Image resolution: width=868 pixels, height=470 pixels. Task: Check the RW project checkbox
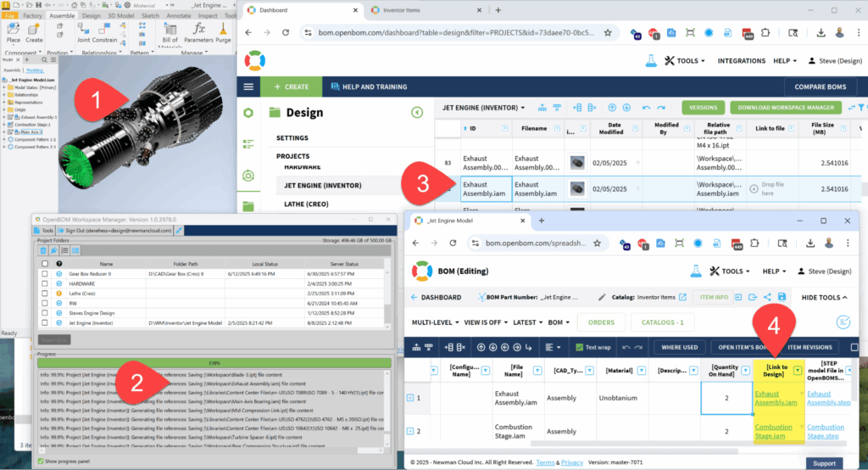45,303
